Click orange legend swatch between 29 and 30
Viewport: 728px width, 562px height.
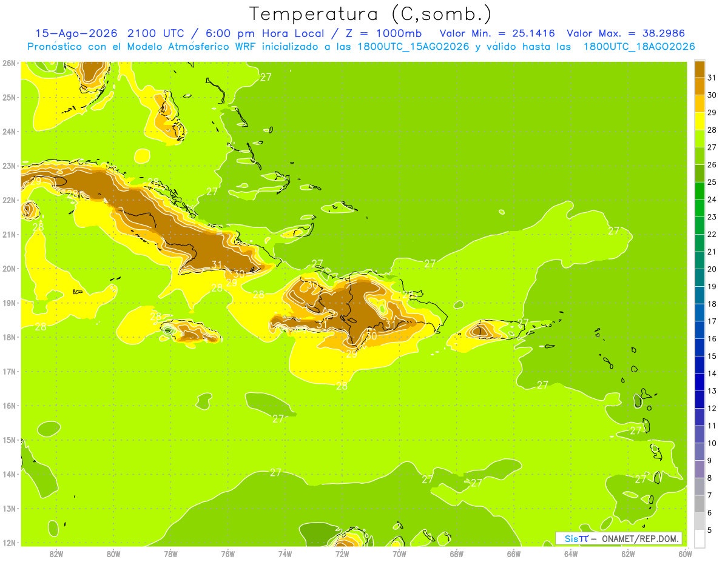tap(699, 104)
